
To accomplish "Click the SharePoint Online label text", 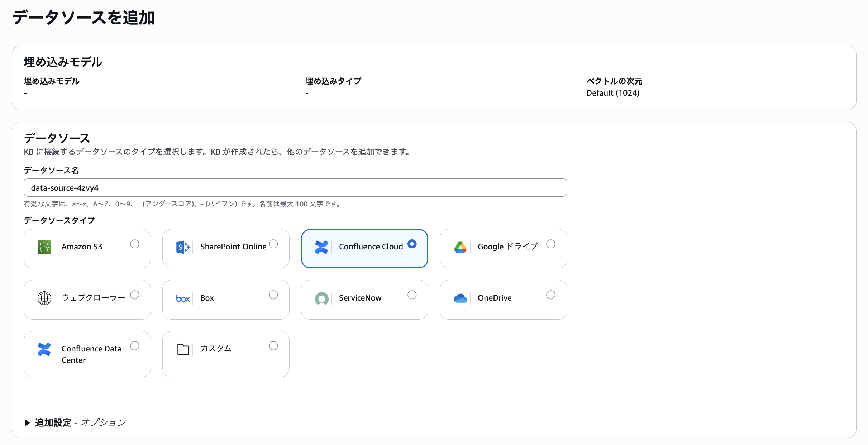I will pos(233,247).
